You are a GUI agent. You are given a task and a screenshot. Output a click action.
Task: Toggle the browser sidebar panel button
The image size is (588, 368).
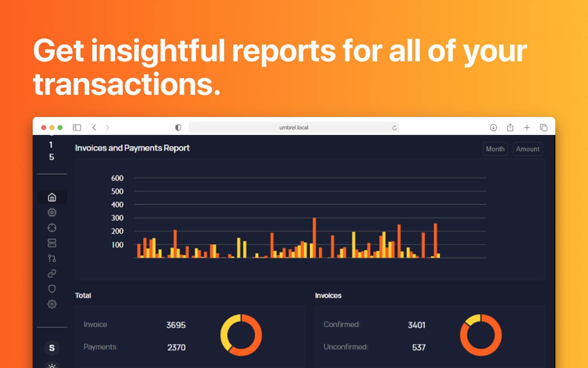pos(77,128)
